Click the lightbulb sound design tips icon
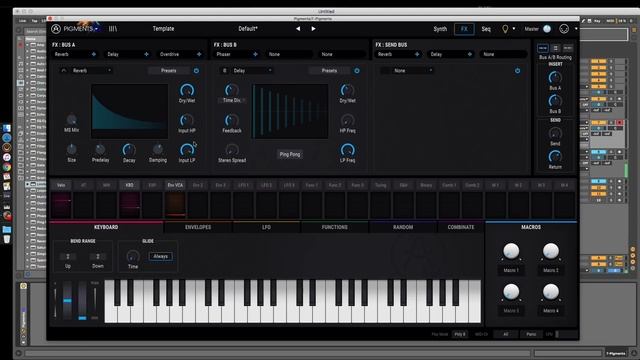 505,29
